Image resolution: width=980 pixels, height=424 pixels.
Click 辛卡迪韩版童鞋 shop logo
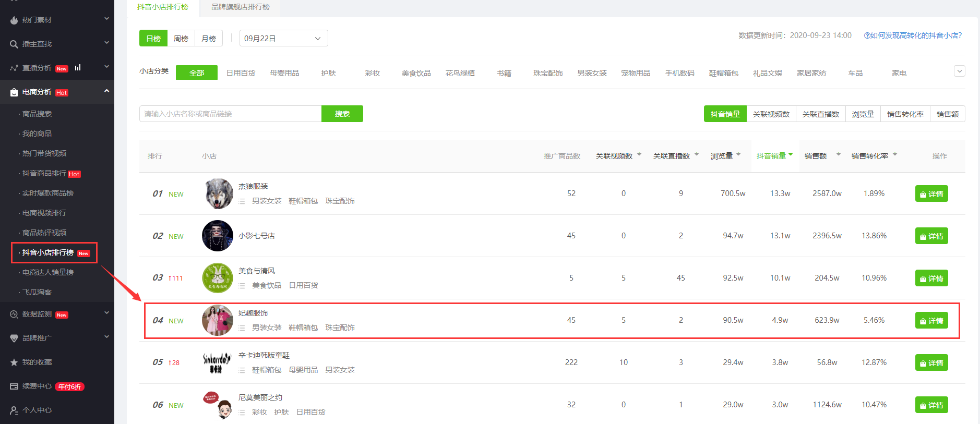click(218, 362)
